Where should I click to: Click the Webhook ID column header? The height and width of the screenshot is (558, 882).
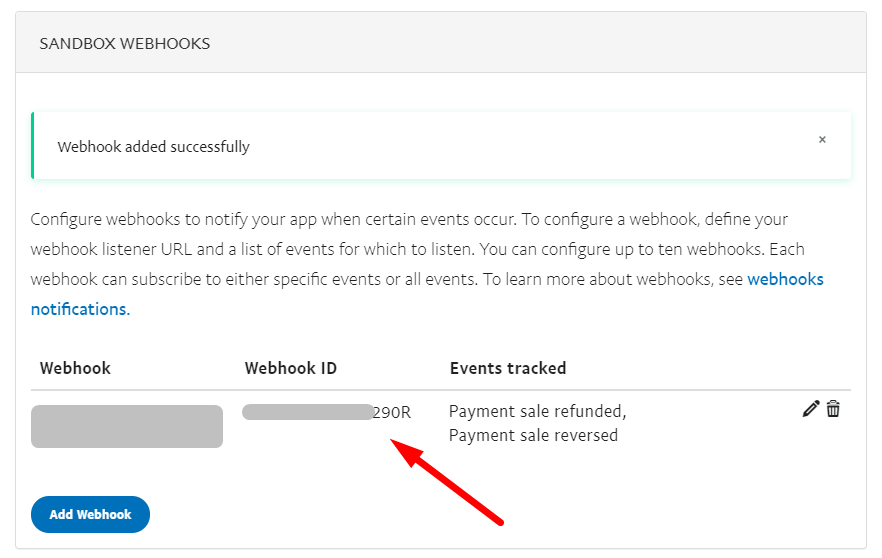pos(290,368)
